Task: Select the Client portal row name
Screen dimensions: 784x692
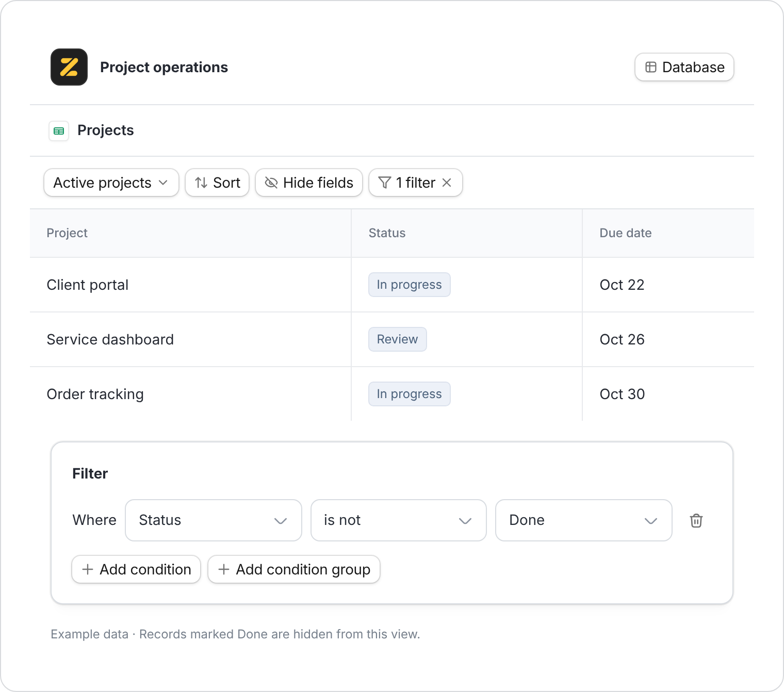Action: 88,285
